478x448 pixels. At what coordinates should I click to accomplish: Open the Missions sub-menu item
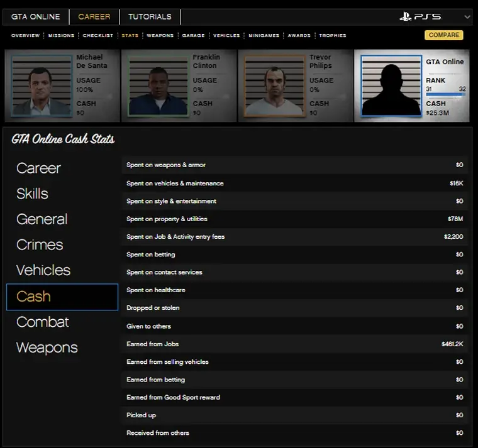click(61, 36)
